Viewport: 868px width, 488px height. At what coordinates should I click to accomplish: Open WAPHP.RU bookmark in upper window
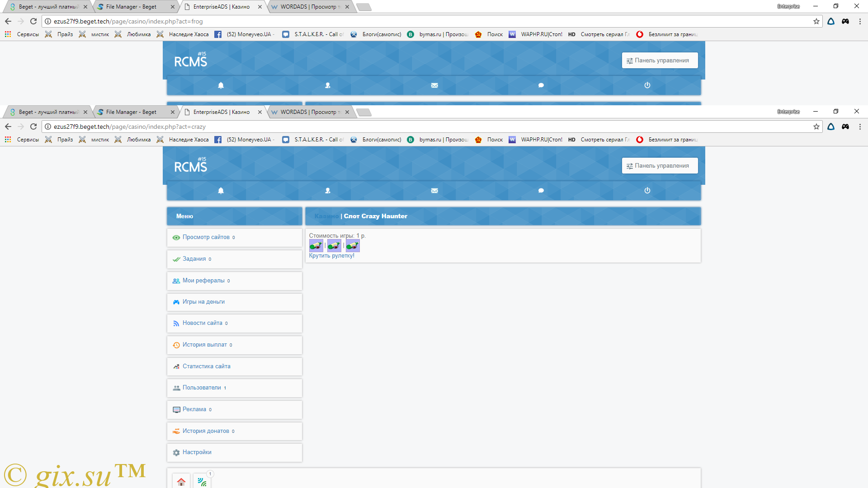tap(536, 34)
